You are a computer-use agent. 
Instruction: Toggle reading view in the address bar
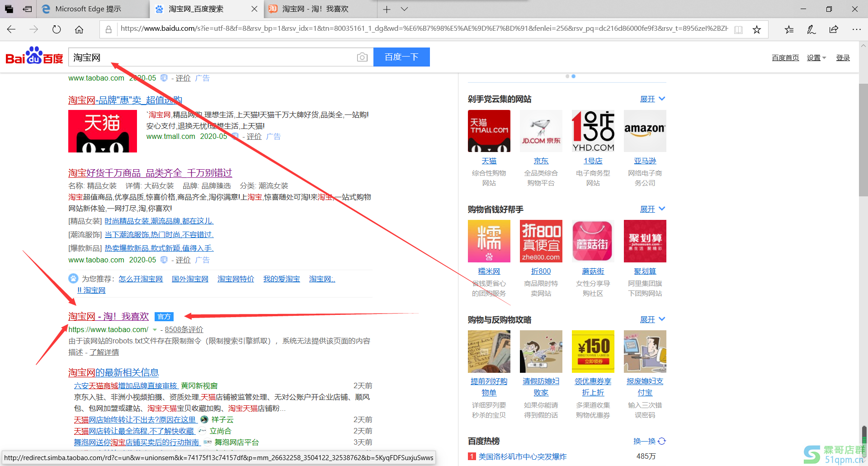pyautogui.click(x=738, y=29)
